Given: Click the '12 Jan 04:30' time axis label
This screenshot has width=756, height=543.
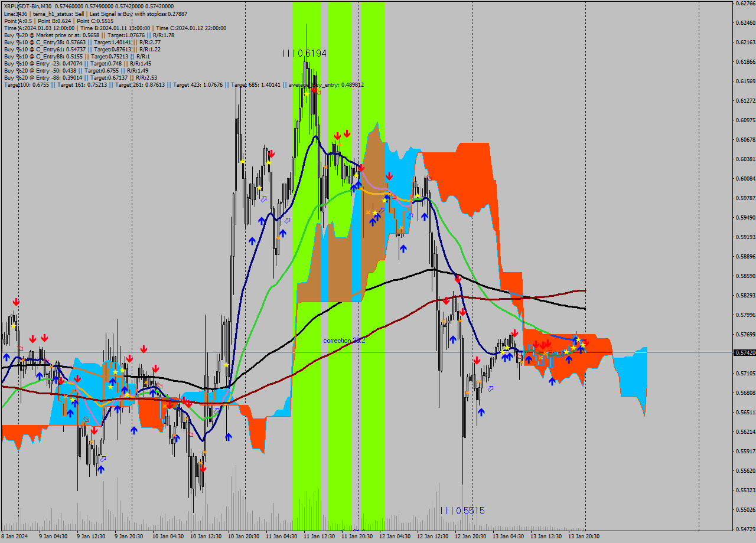Looking at the screenshot, I should click(x=395, y=537).
